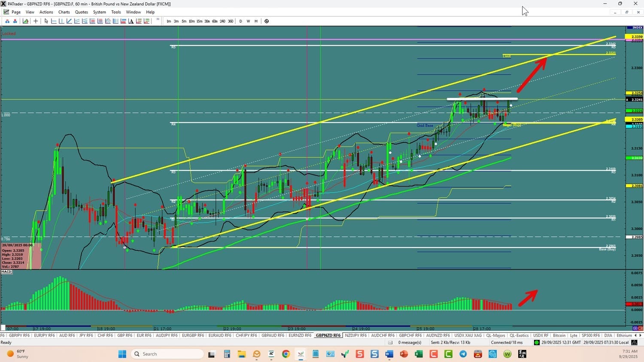This screenshot has width=644, height=362.
Task: Switch chart to 5m timeframe
Action: click(184, 21)
